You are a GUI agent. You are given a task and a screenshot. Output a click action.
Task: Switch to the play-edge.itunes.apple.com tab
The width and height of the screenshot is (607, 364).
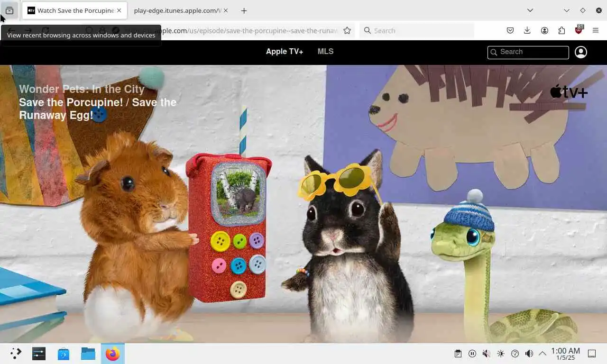tap(178, 10)
